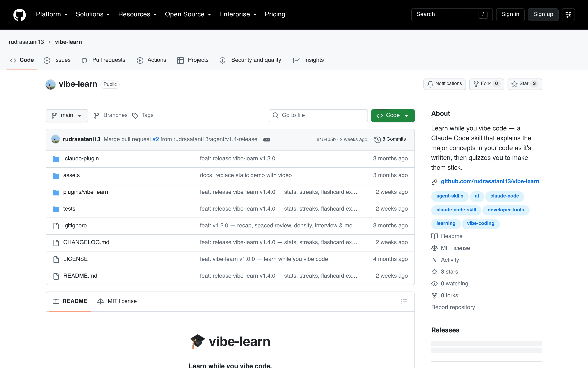Click the header Search box
The image size is (588, 368).
point(452,15)
